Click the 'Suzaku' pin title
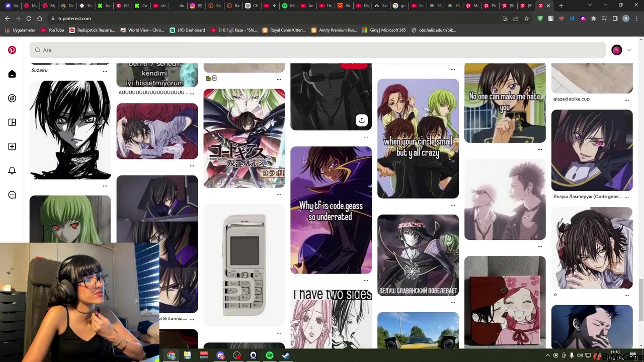644x362 pixels. pyautogui.click(x=39, y=70)
